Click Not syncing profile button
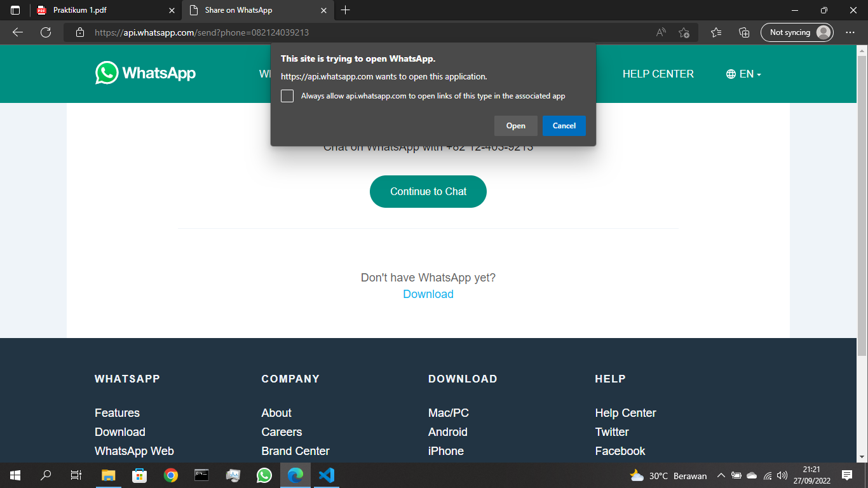The height and width of the screenshot is (488, 868). pos(797,32)
